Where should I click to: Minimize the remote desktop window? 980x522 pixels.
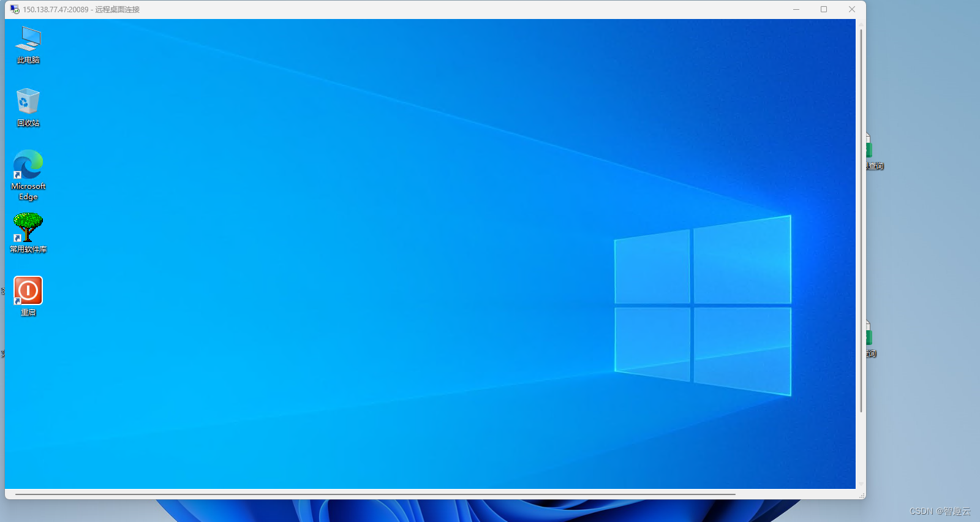(x=796, y=9)
